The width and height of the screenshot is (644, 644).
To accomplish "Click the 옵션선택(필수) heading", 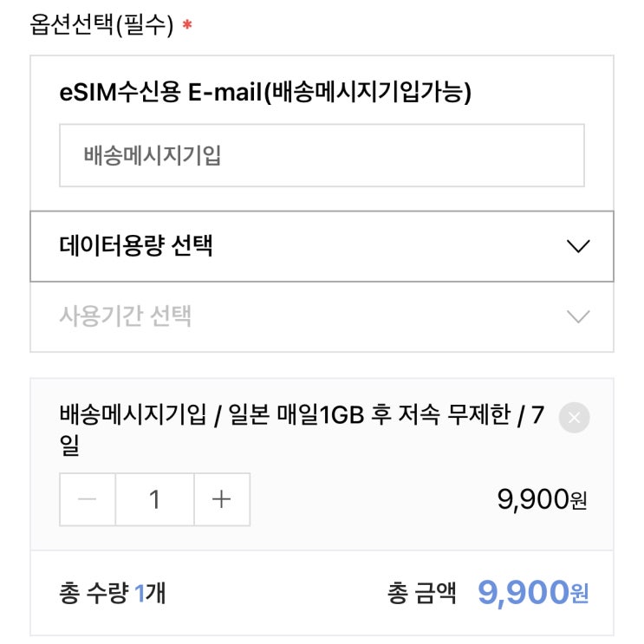I will click(x=102, y=25).
